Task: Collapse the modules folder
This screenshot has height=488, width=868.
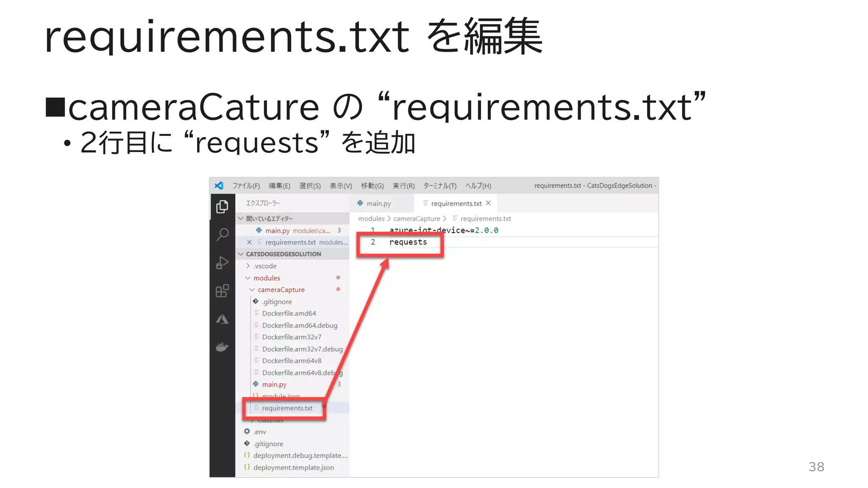Action: point(292,278)
